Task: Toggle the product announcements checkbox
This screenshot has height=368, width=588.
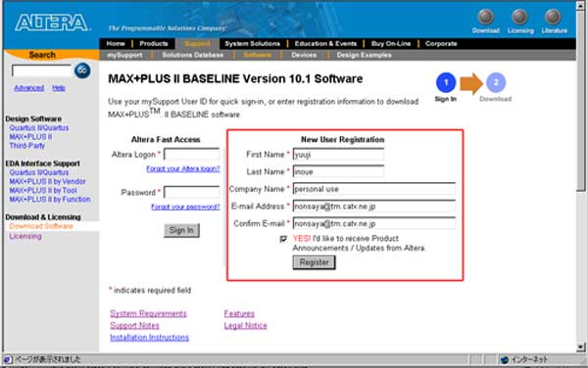Action: (x=283, y=239)
